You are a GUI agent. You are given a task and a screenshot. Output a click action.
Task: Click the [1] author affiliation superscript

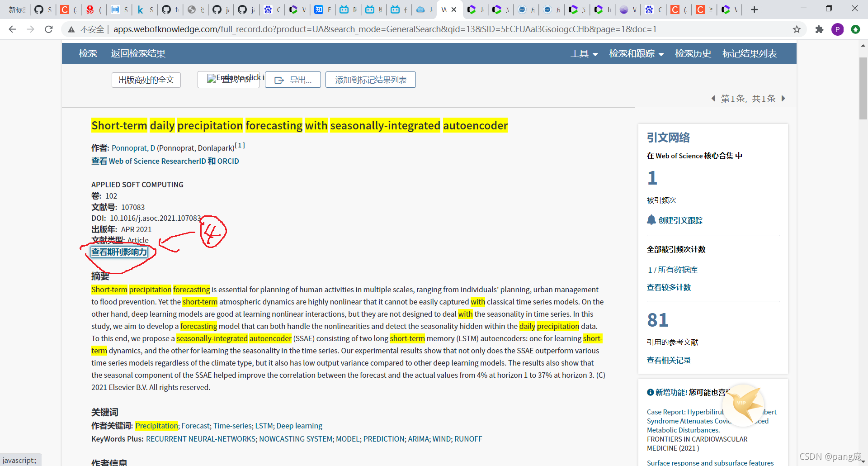coord(240,145)
